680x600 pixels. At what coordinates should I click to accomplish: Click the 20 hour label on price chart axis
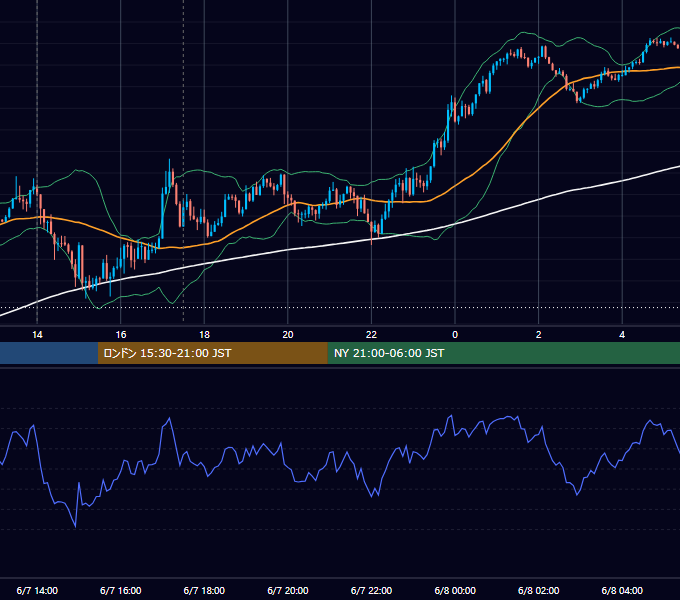pyautogui.click(x=288, y=335)
